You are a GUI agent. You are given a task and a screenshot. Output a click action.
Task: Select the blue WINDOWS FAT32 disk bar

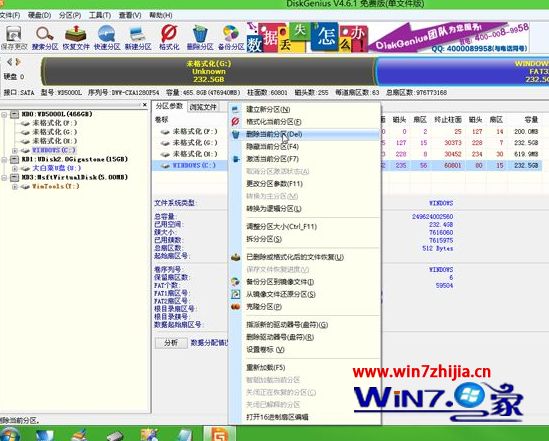tap(462, 71)
